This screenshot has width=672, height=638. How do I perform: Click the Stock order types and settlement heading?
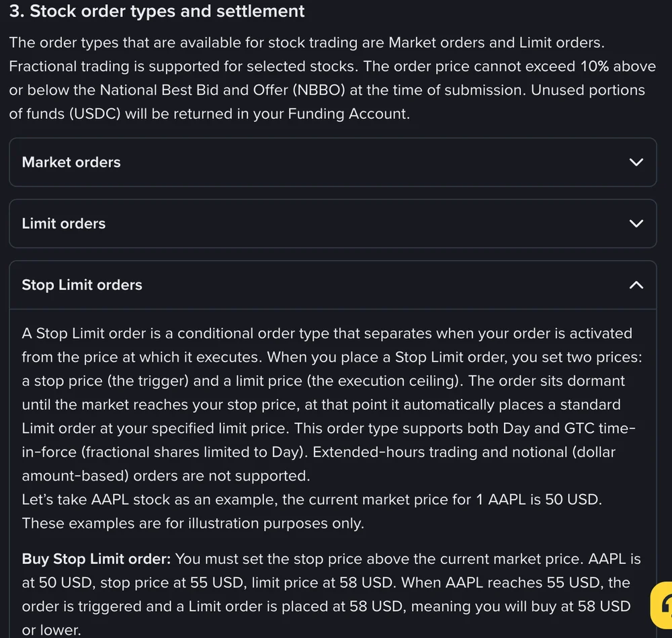click(x=157, y=11)
